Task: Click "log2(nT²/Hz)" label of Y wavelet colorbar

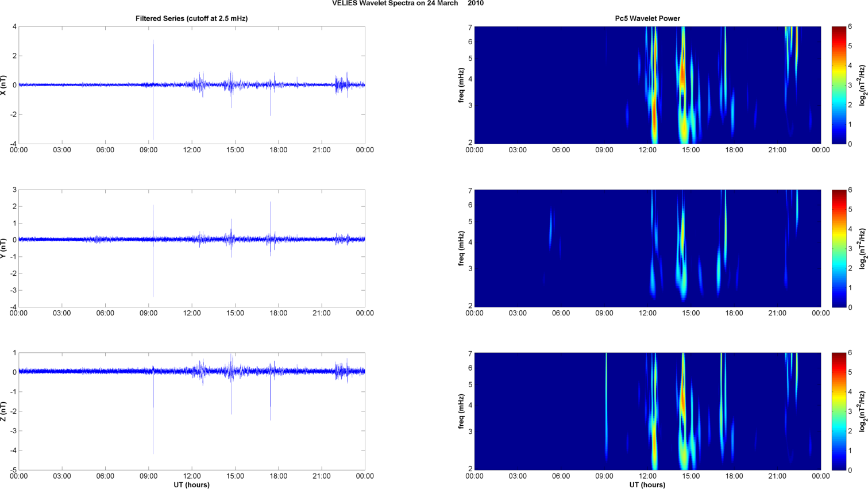Action: click(x=862, y=248)
